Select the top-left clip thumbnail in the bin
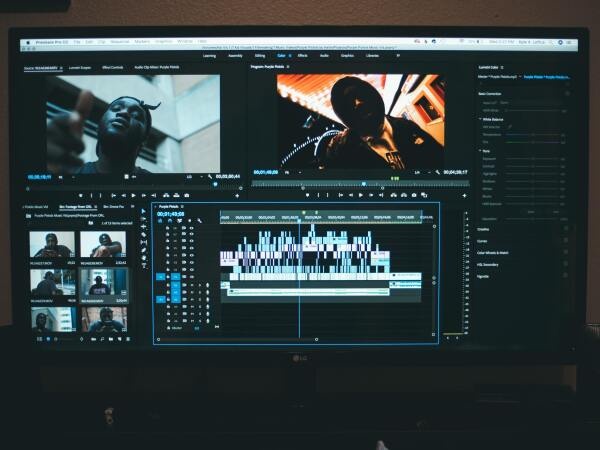600x450 pixels. [51, 245]
